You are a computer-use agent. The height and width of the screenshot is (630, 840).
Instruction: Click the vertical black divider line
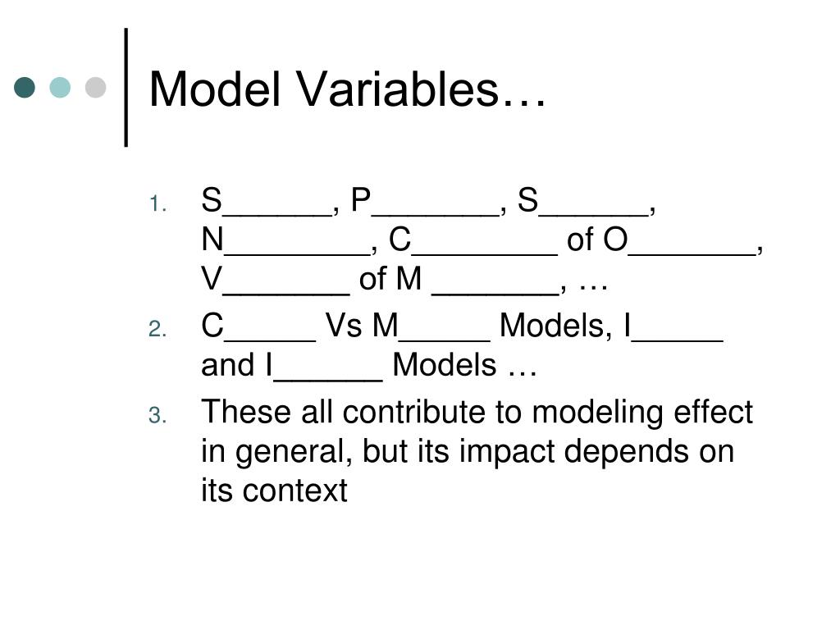pyautogui.click(x=126, y=87)
